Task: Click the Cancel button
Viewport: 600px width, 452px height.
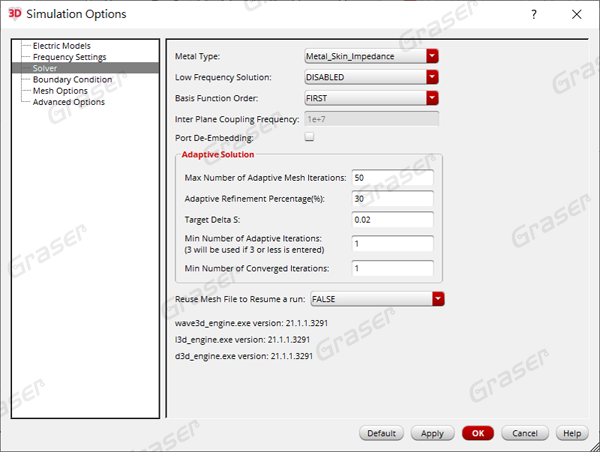Action: (525, 433)
